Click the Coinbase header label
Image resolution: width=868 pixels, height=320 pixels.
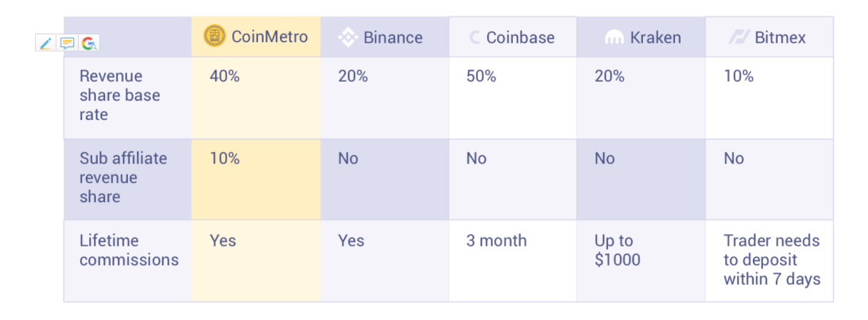click(x=520, y=38)
